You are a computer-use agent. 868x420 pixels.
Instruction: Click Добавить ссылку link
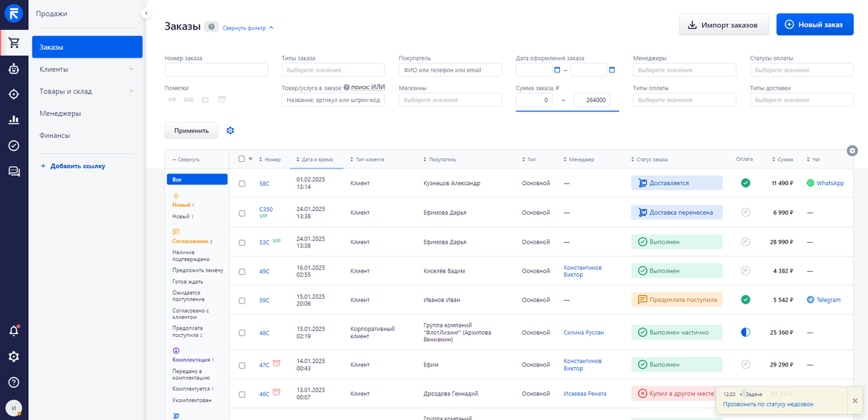click(72, 166)
